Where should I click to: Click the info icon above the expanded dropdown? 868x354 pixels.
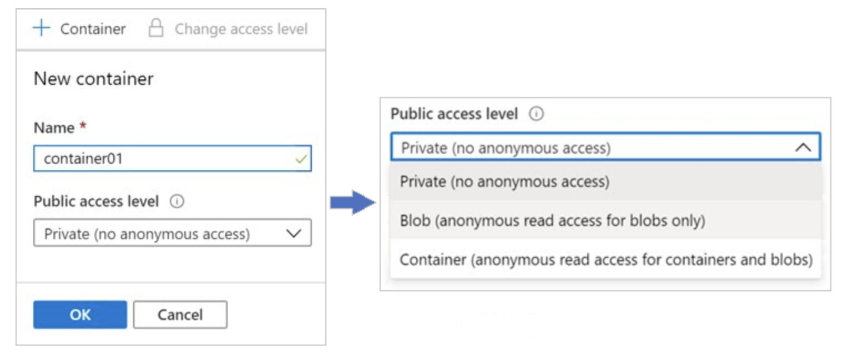tap(536, 114)
